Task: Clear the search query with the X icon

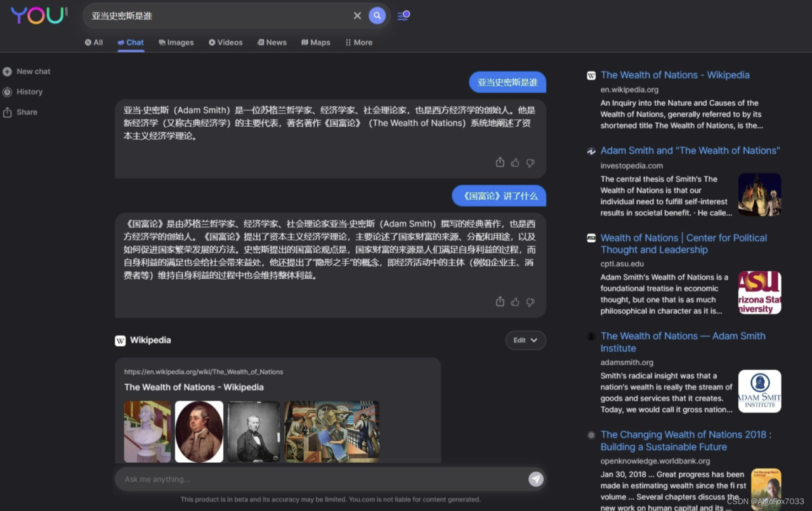Action: 357,16
